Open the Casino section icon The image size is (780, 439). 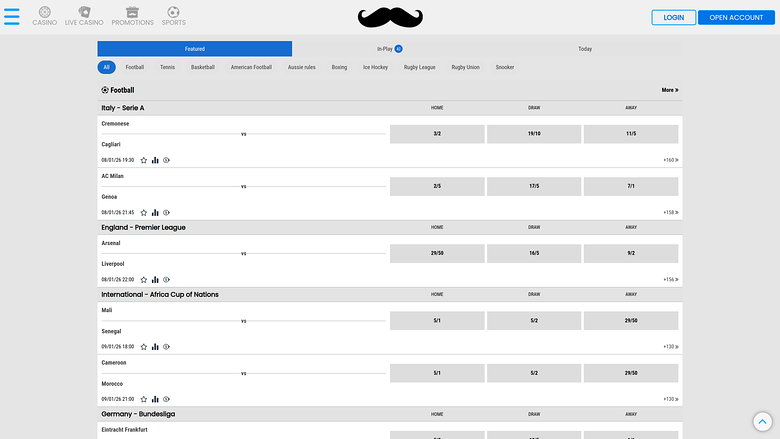click(x=44, y=13)
